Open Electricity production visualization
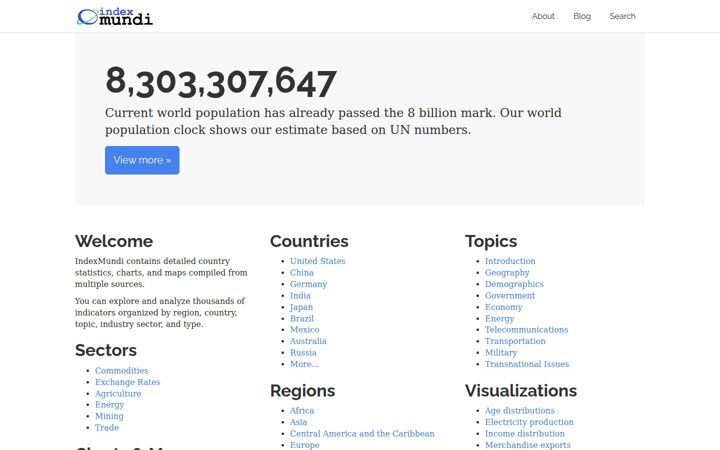Screen dimensions: 720x450 pyautogui.click(x=529, y=422)
